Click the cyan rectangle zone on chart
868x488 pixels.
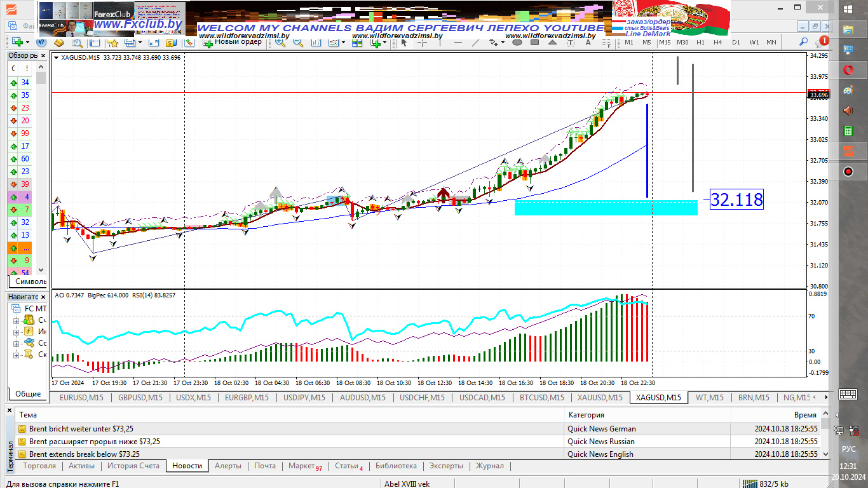click(606, 208)
